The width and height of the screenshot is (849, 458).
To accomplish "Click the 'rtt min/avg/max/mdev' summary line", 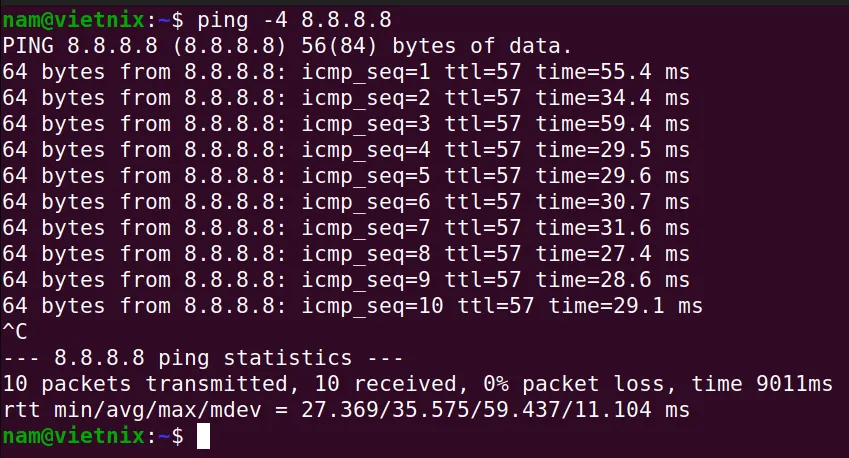I will click(x=346, y=410).
